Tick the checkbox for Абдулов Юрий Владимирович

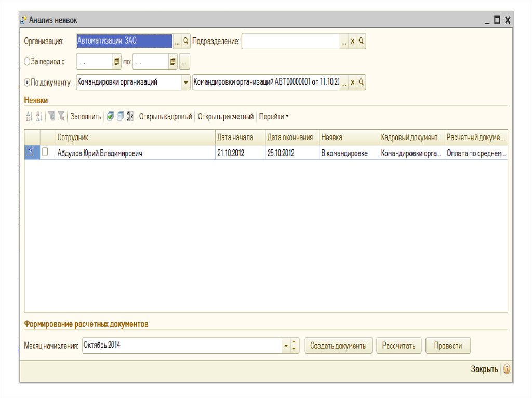45,153
